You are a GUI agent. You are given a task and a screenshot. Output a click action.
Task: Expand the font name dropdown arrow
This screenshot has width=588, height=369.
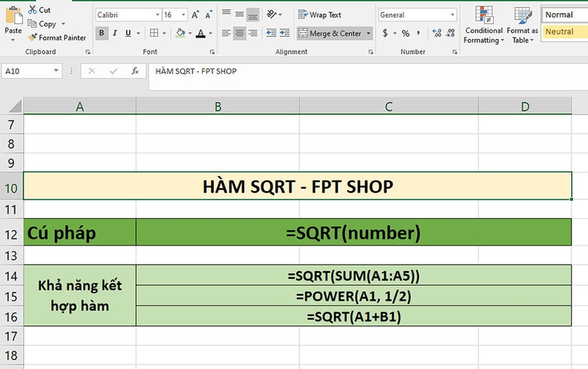pos(157,15)
